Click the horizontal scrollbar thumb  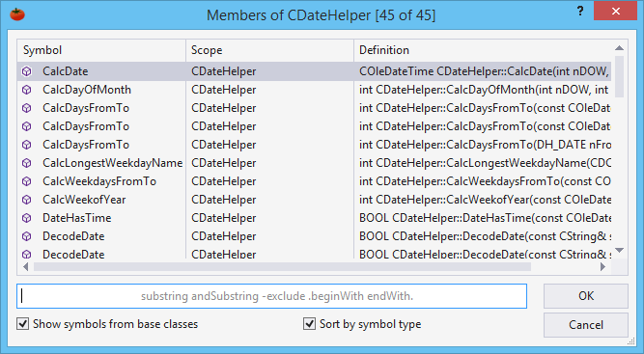coord(282,266)
